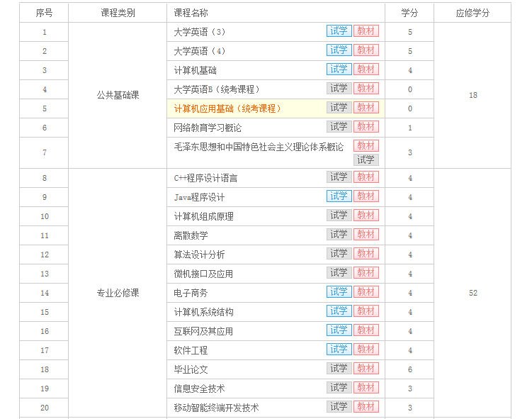The image size is (532, 419).
Task: Start 试学 for 互联网及其应用
Action: click(x=339, y=330)
